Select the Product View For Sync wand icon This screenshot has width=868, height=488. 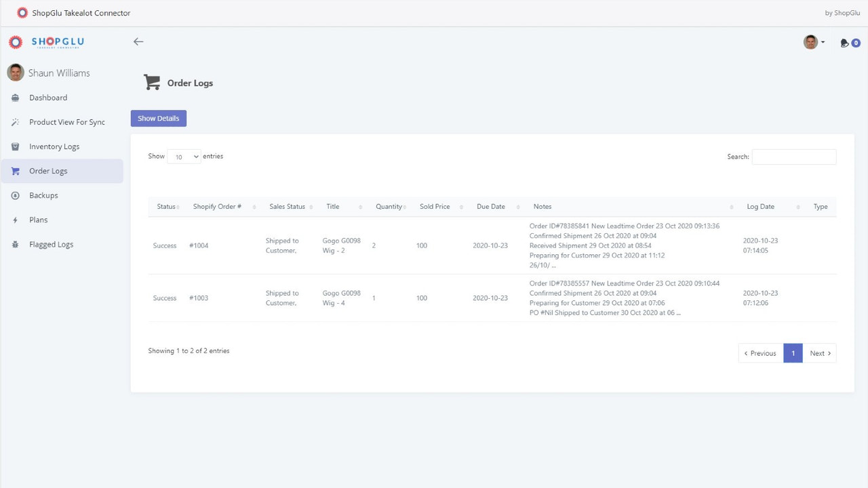click(15, 122)
